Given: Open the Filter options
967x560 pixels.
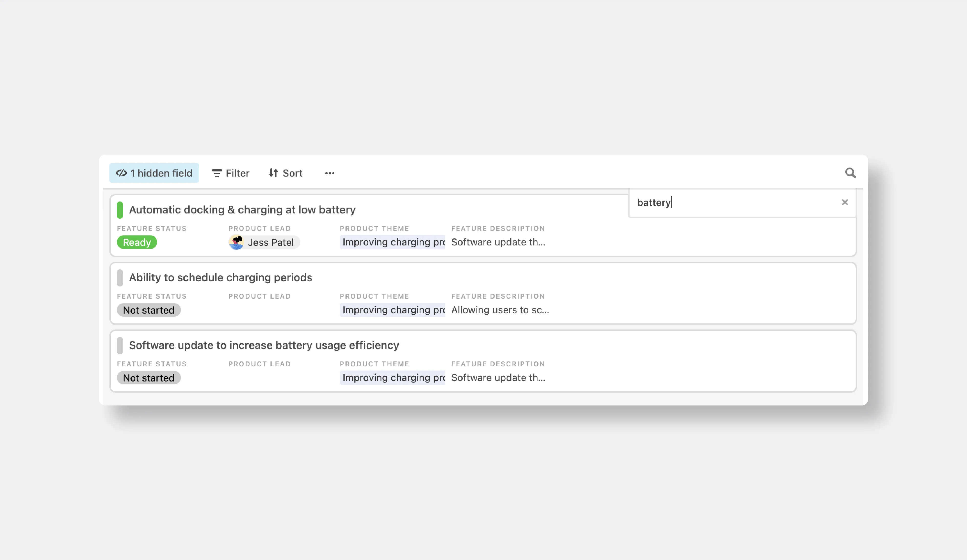Looking at the screenshot, I should click(231, 173).
